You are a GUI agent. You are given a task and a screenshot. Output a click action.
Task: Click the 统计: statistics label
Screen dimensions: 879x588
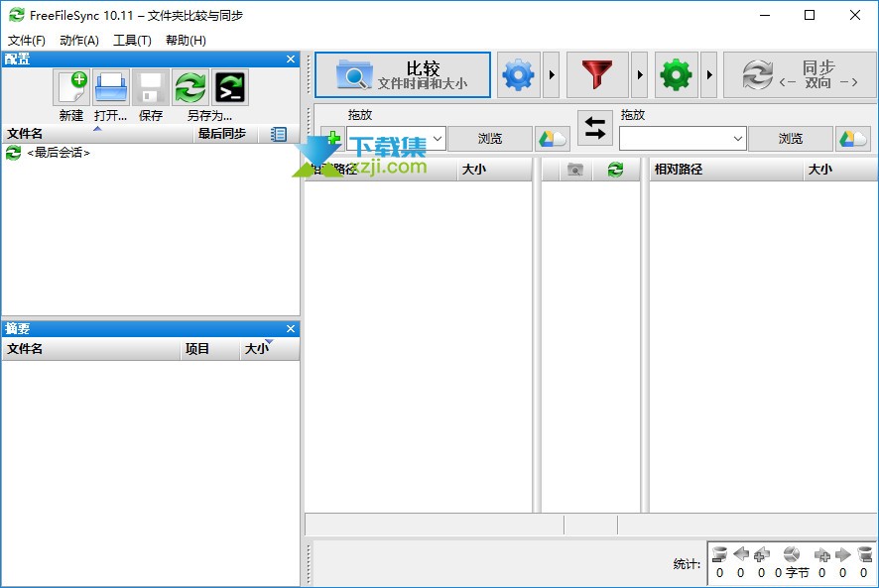pos(687,564)
